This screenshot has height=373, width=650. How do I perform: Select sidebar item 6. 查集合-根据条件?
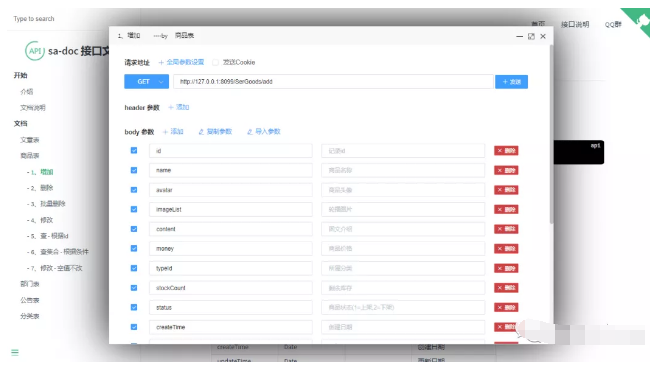(x=58, y=252)
